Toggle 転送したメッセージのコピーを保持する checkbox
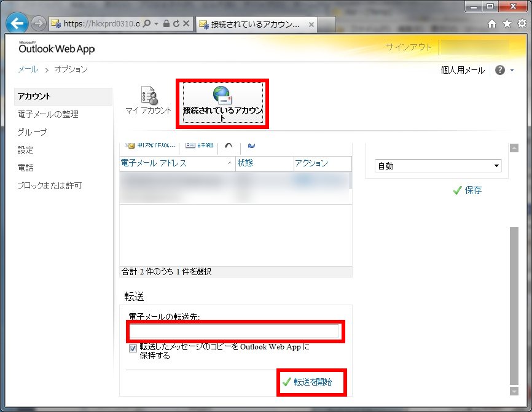The image size is (532, 412). (133, 348)
